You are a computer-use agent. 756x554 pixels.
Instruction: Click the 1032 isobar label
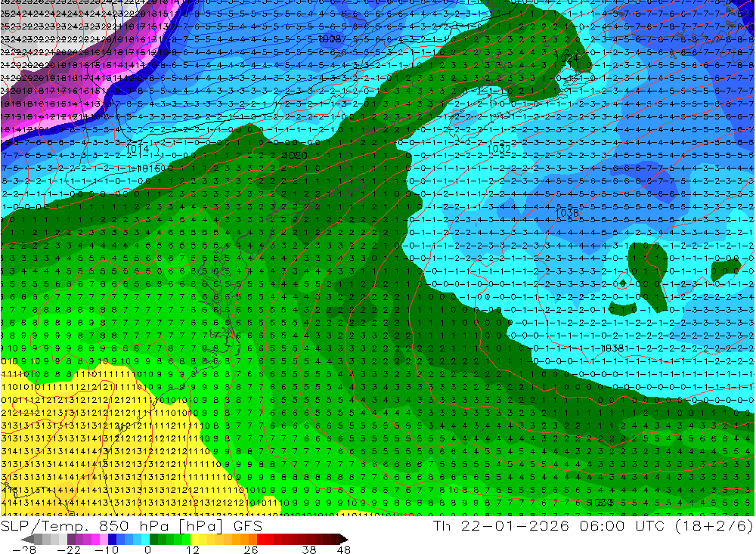pyautogui.click(x=498, y=149)
